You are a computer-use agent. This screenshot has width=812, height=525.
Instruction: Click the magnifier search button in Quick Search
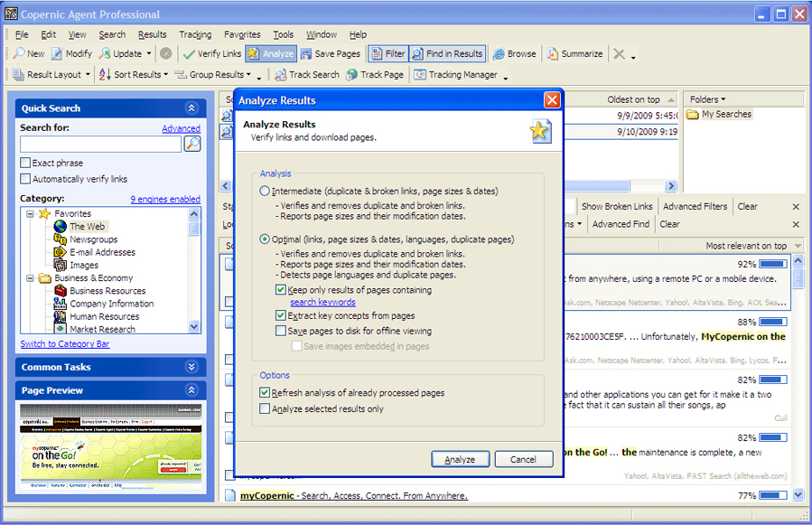[191, 145]
